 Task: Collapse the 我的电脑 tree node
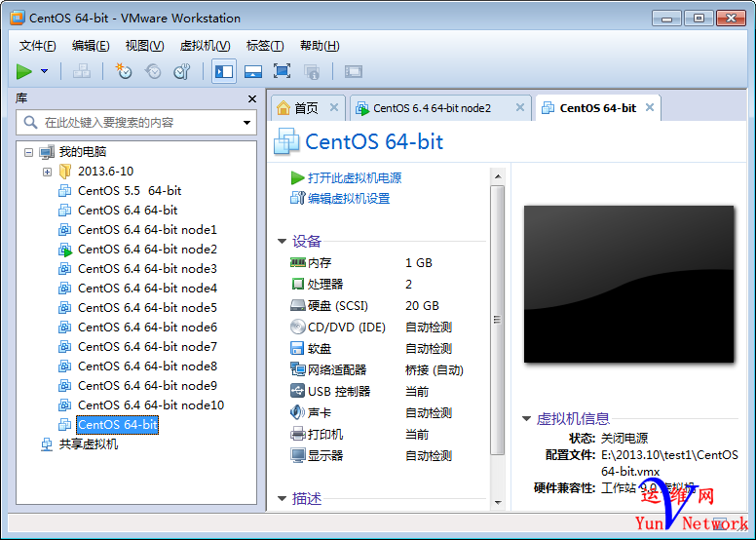point(28,152)
